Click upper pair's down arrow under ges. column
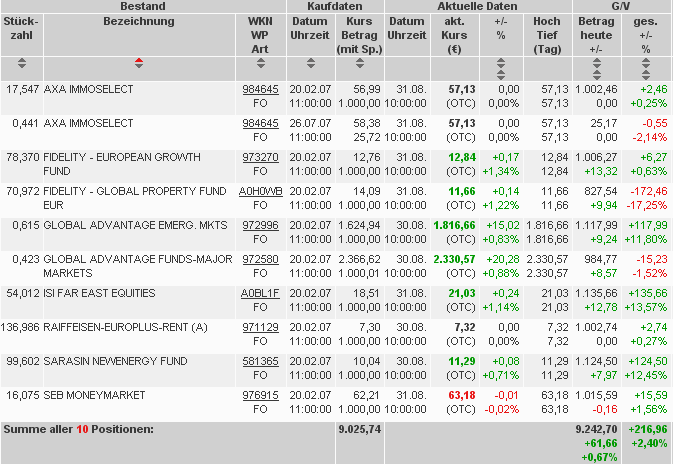This screenshot has width=673, height=464. (646, 66)
